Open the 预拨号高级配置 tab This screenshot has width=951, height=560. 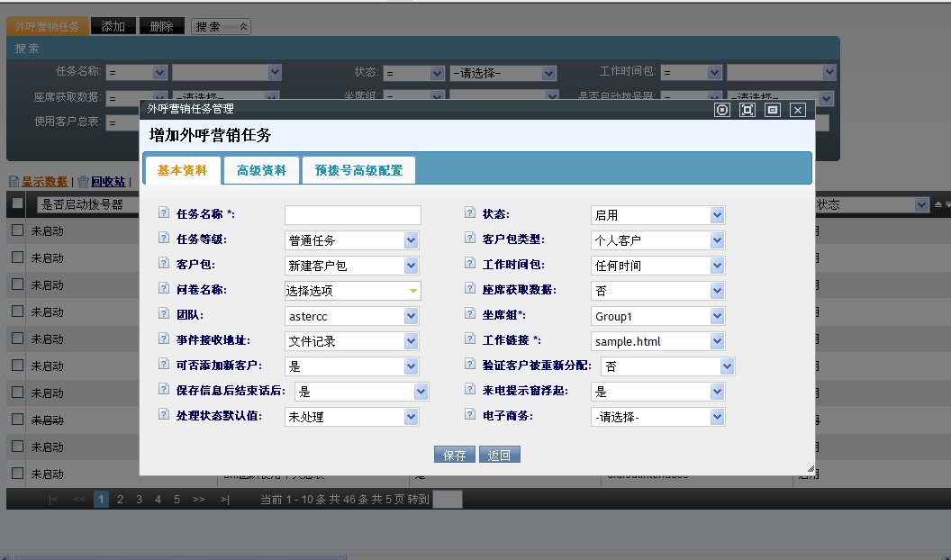tap(358, 170)
